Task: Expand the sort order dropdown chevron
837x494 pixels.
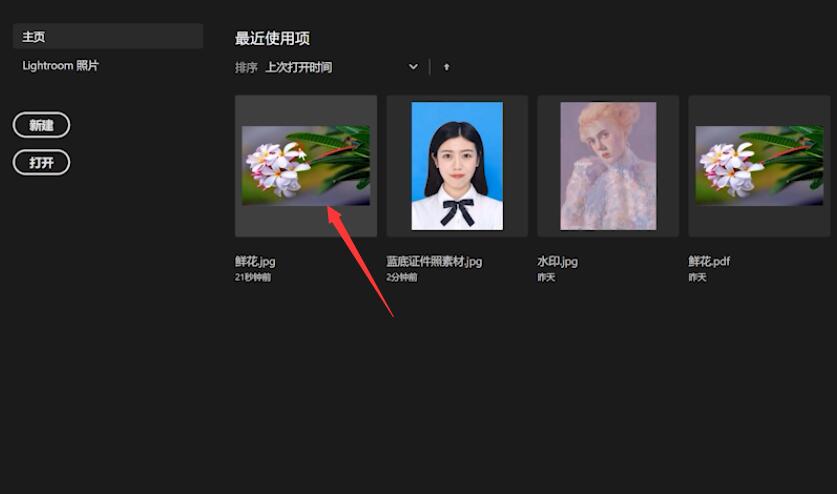Action: [413, 67]
